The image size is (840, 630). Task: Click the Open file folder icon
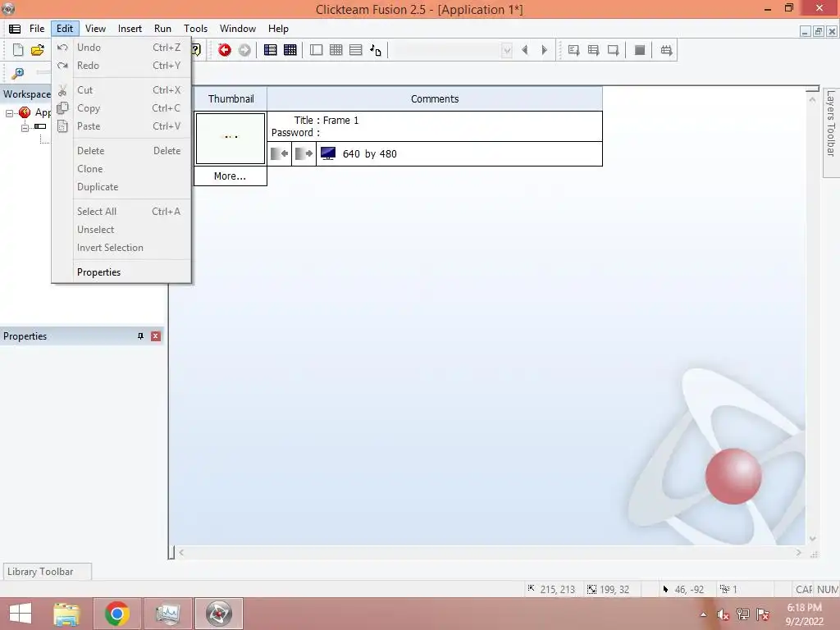[x=38, y=50]
